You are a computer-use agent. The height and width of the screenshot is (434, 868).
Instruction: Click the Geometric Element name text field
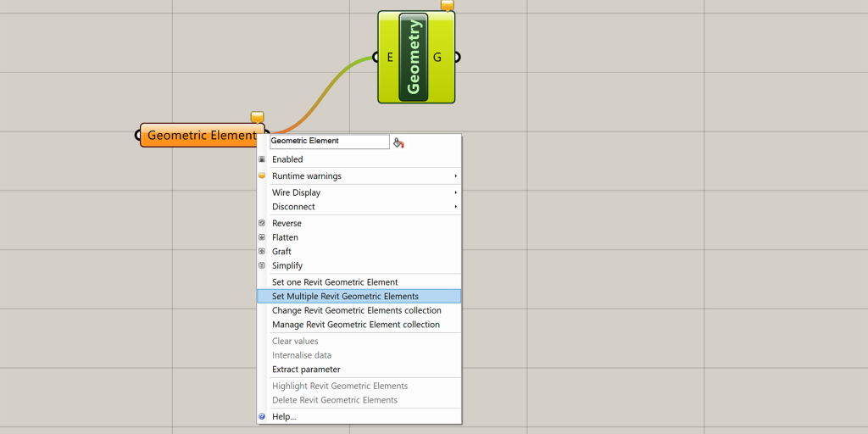tap(329, 142)
